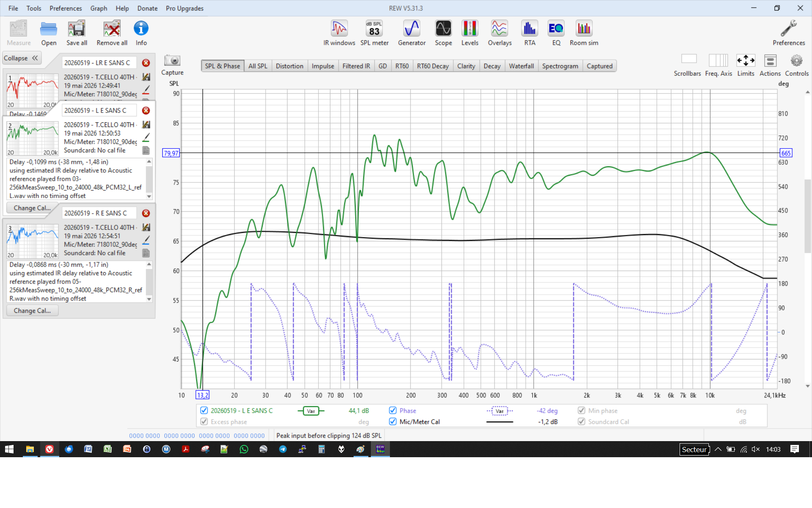Open Room sim tool
Screen dimensions: 812x508
[x=584, y=33]
